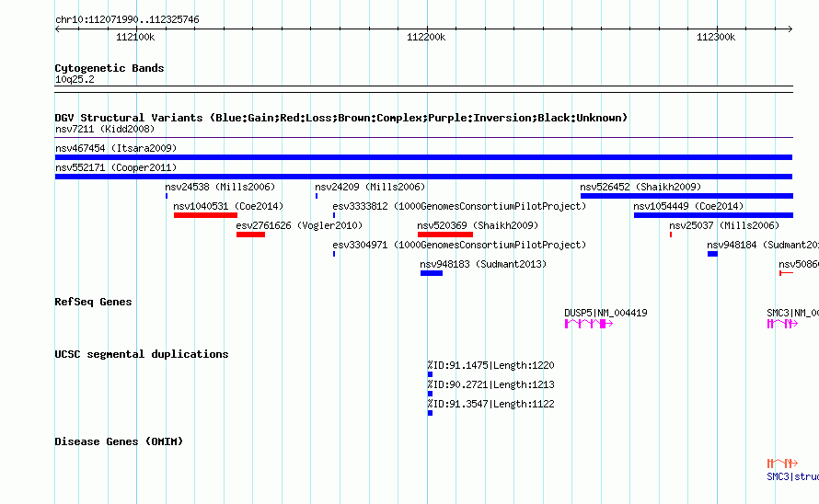
Task: Click the Disease Genes (OMIM) track title
Action: pyautogui.click(x=119, y=441)
